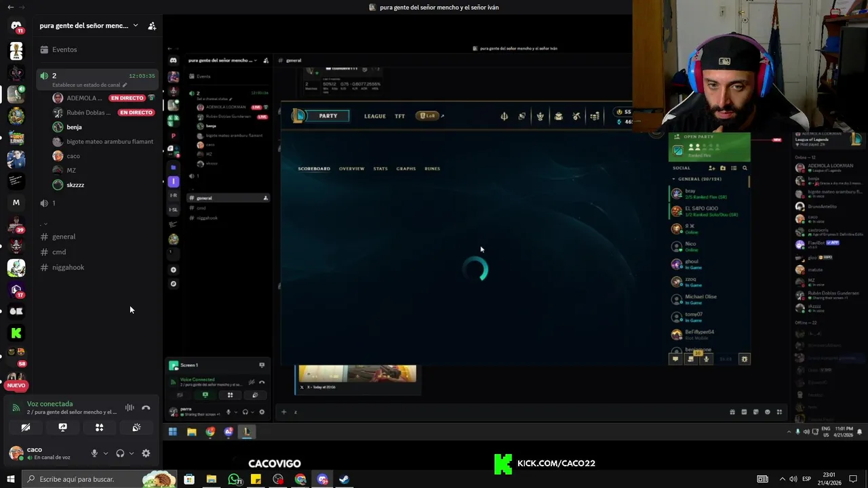Open League store coins icon
868x488 pixels.
click(595, 117)
